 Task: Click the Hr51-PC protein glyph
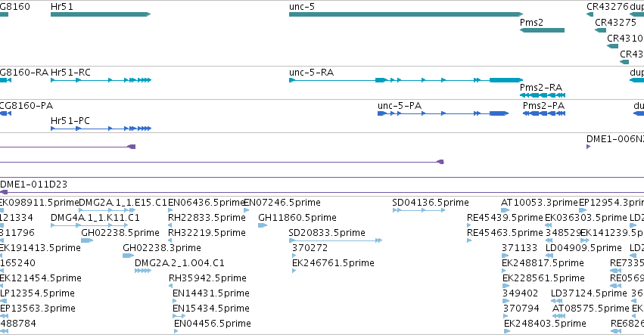pyautogui.click(x=101, y=129)
